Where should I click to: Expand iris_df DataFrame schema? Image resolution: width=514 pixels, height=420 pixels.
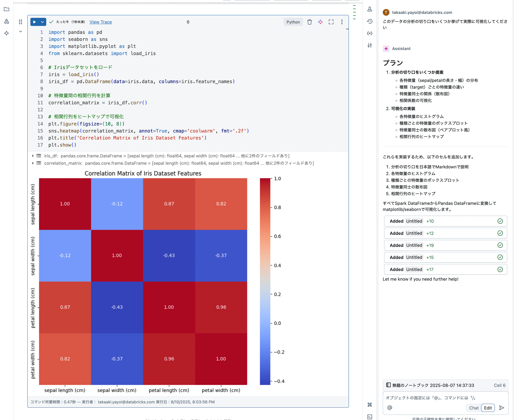[x=33, y=156]
